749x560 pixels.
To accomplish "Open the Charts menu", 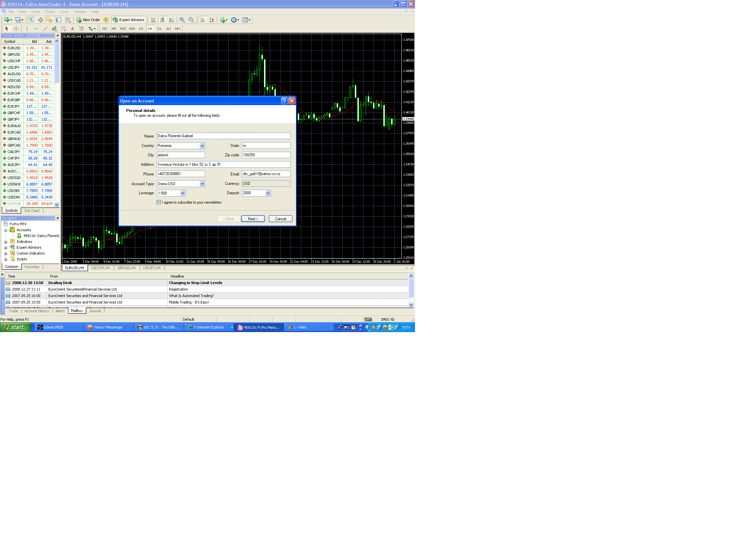I will pos(50,12).
